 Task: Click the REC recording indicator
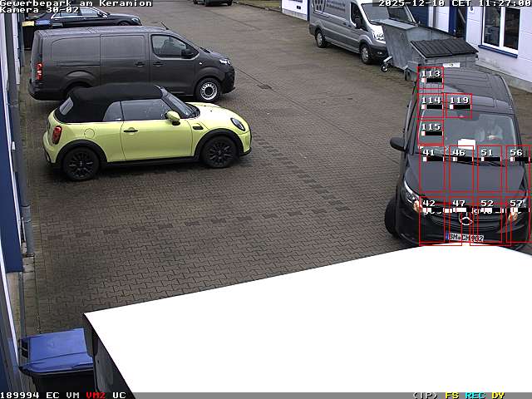tap(475, 395)
